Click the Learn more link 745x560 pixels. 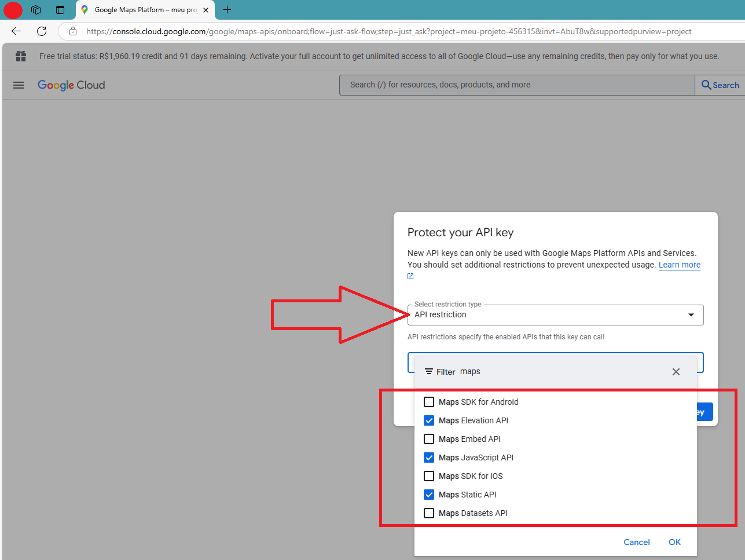click(679, 265)
